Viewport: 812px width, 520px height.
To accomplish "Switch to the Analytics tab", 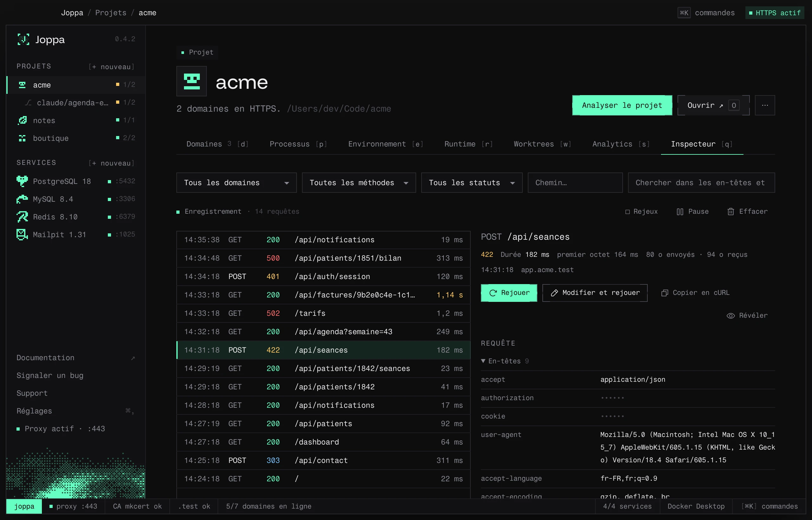I will 621,144.
